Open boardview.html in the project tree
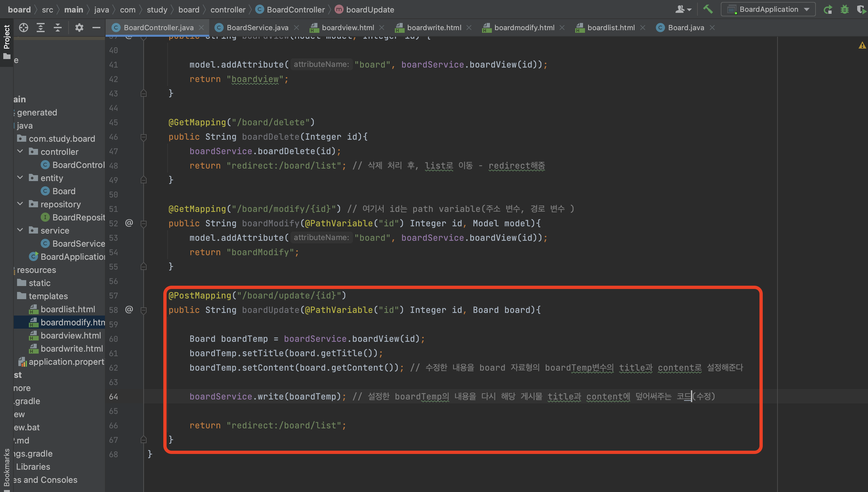The image size is (868, 492). coord(71,335)
